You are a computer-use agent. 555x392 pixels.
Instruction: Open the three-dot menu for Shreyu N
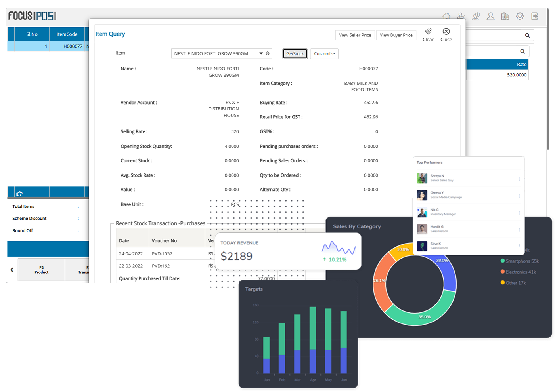(519, 179)
